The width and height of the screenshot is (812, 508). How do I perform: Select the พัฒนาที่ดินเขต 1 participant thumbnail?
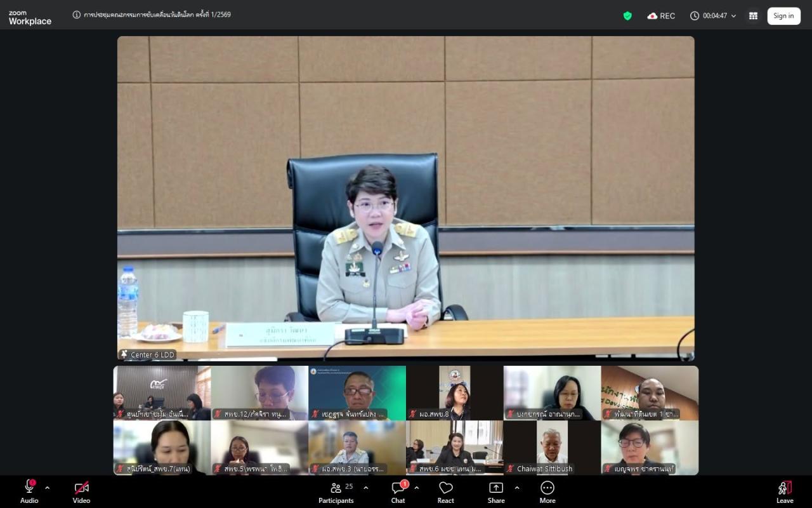pyautogui.click(x=650, y=393)
